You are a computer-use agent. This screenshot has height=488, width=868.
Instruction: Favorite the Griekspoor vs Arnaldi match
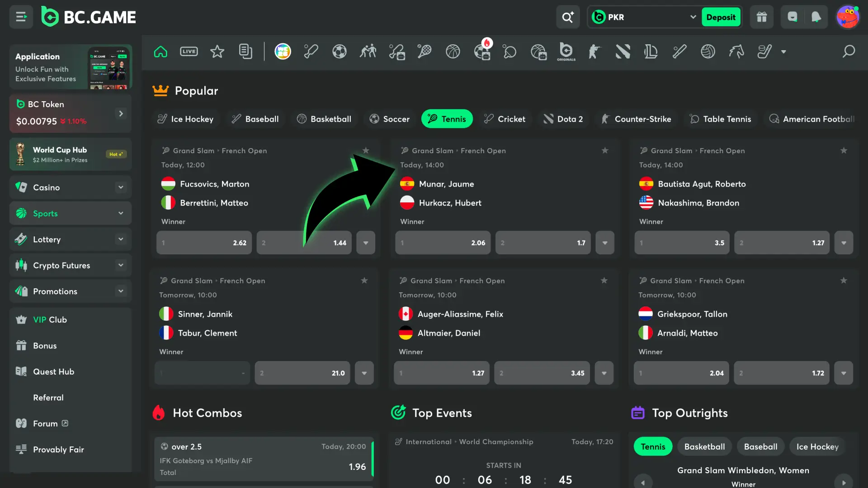coord(844,281)
